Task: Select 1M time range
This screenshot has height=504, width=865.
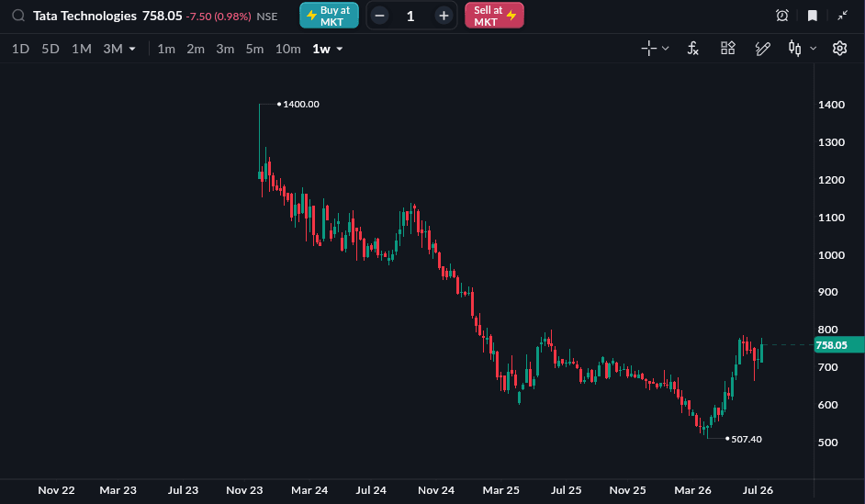Action: click(82, 49)
